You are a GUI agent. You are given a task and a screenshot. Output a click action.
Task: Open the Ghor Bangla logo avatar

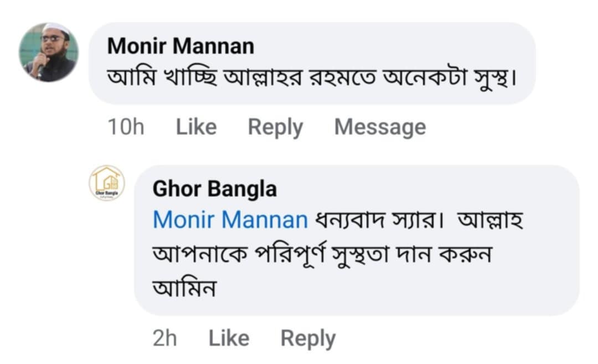click(107, 183)
